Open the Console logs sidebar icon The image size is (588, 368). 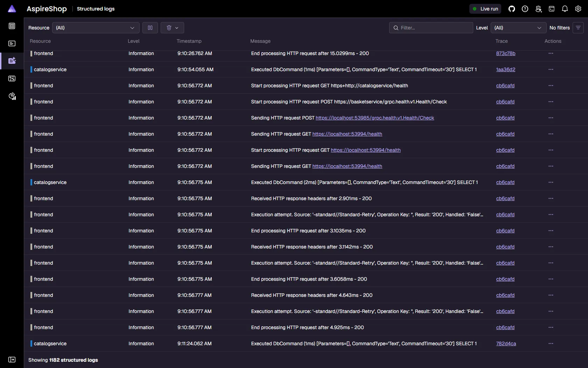[12, 43]
